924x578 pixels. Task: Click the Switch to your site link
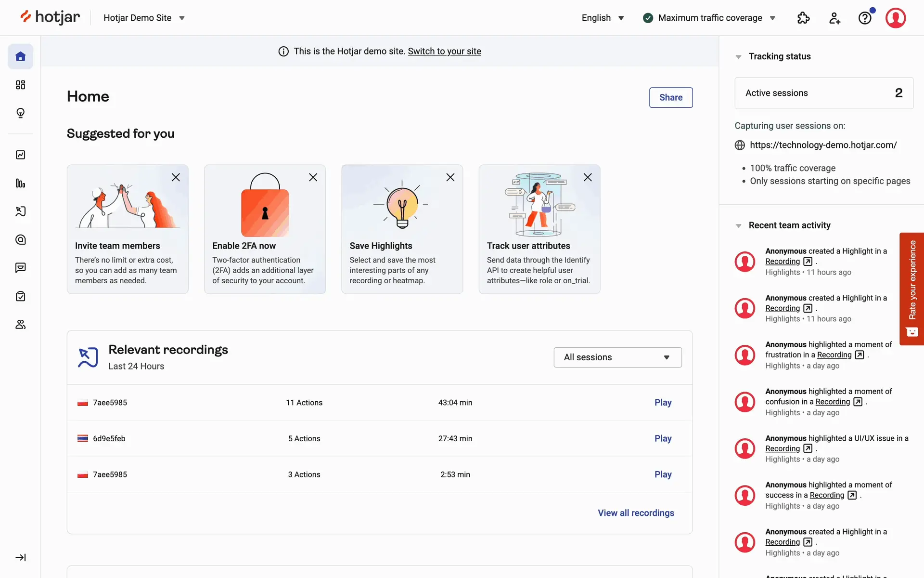pos(444,51)
